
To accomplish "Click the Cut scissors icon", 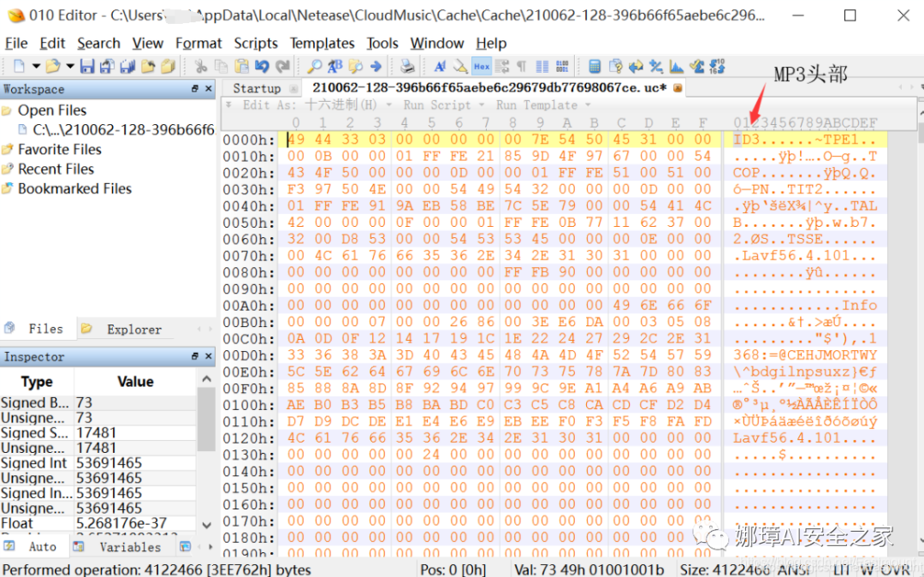I will 201,66.
